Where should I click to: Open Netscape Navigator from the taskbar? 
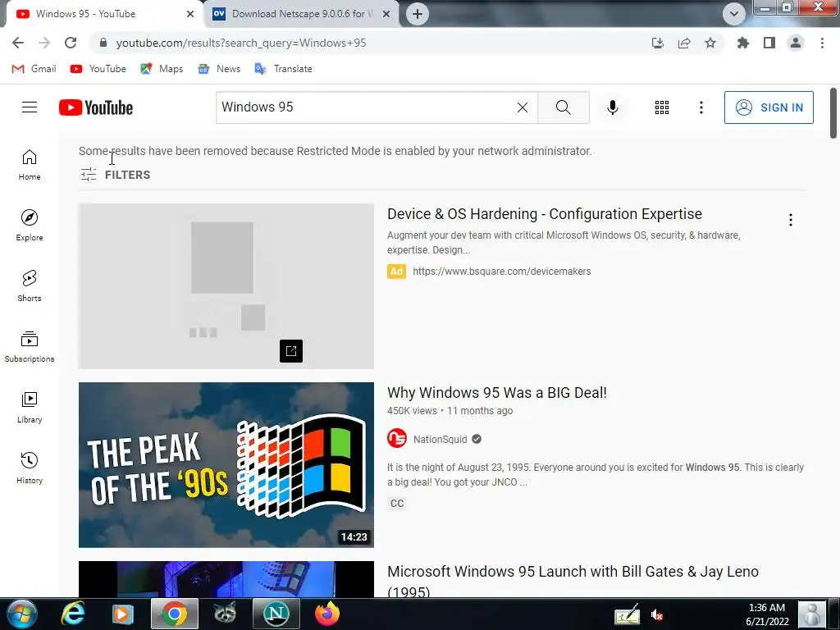(276, 614)
